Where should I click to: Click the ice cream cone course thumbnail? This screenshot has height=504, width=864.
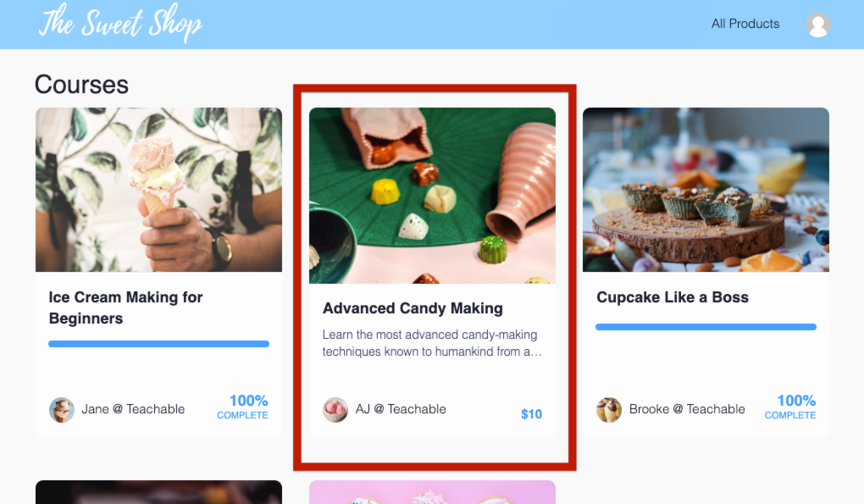158,190
